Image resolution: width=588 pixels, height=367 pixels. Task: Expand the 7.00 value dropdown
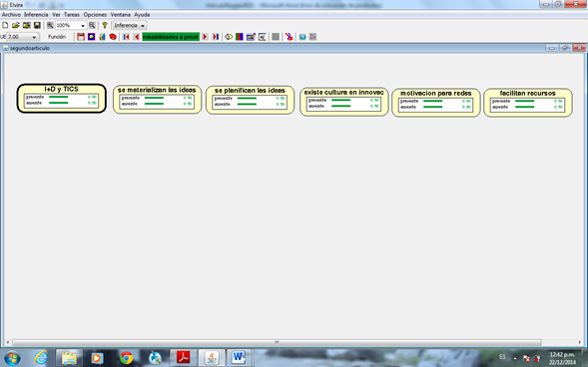[x=34, y=37]
